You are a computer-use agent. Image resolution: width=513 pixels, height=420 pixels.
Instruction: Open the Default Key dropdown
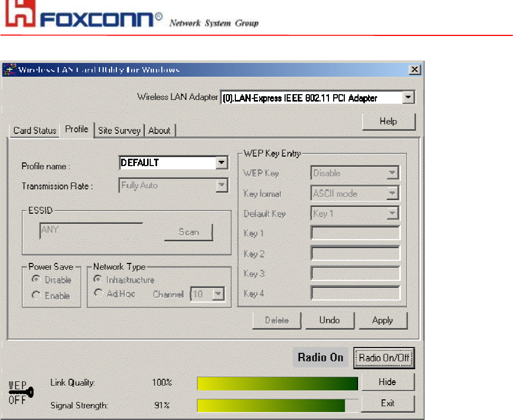point(392,213)
